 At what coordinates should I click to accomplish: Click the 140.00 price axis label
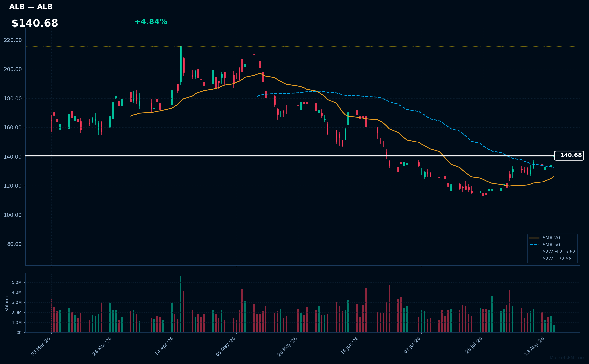[13, 157]
